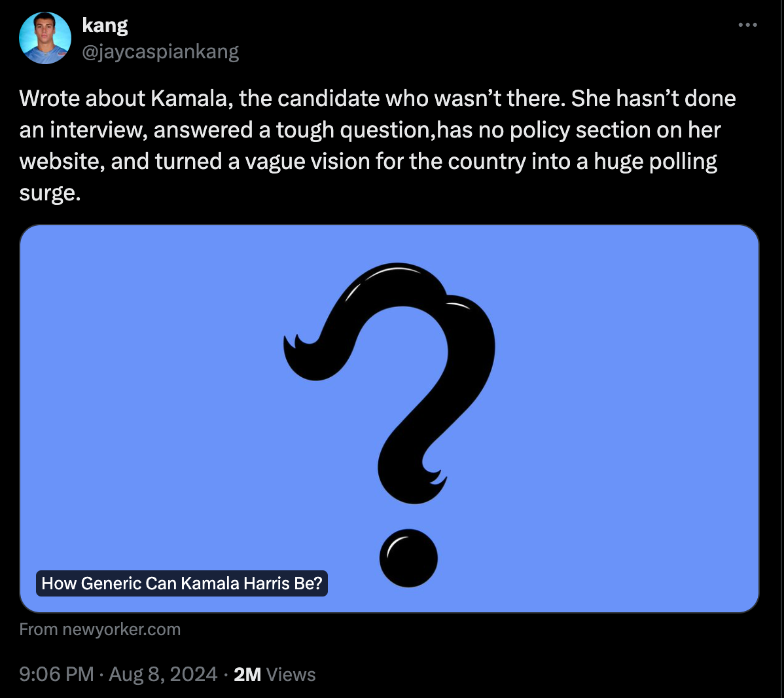Viewport: 784px width, 698px height.
Task: Open the 9:06 PM timestamp link
Action: pos(56,674)
